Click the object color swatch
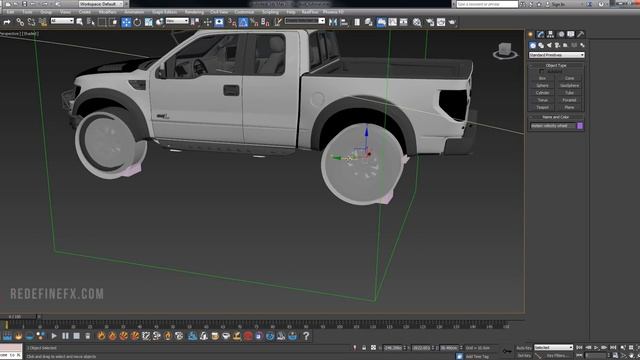 coord(580,126)
